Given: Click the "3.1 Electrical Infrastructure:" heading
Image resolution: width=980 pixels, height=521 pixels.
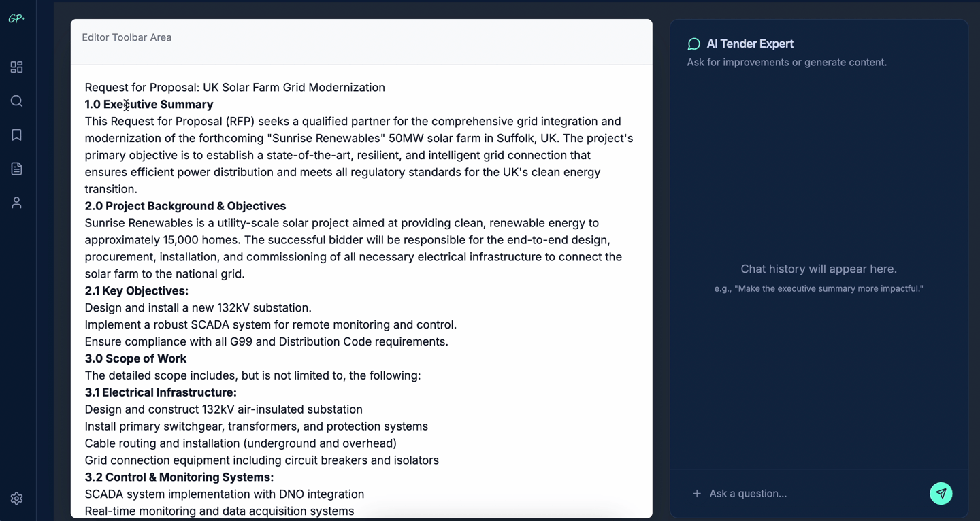Looking at the screenshot, I should (161, 392).
